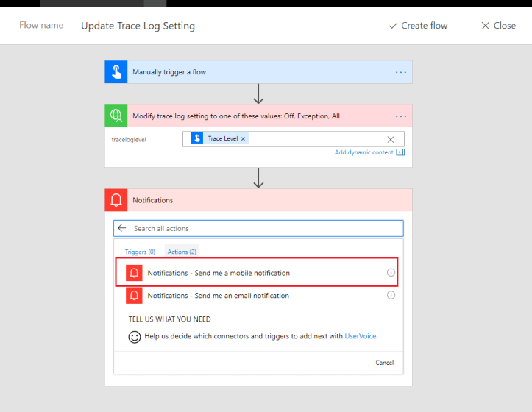Open ellipsis menu on Modify trace log step
Image resolution: width=532 pixels, height=412 pixels.
pos(401,116)
